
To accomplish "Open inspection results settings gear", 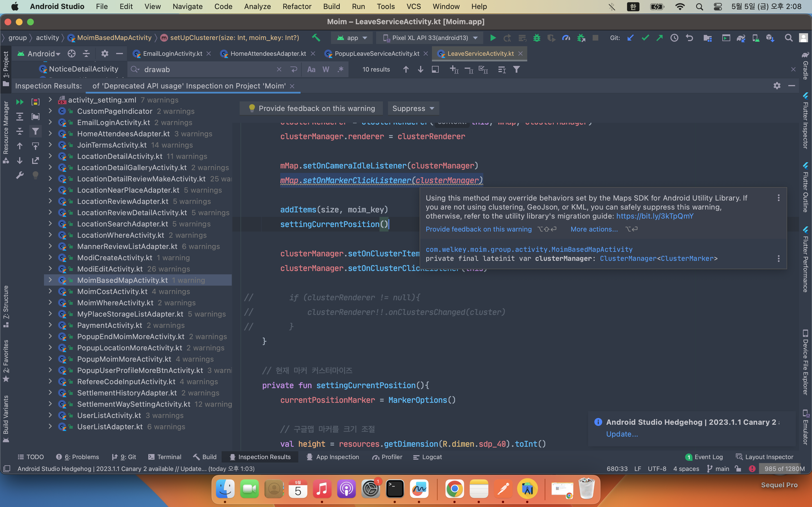I will [x=777, y=86].
